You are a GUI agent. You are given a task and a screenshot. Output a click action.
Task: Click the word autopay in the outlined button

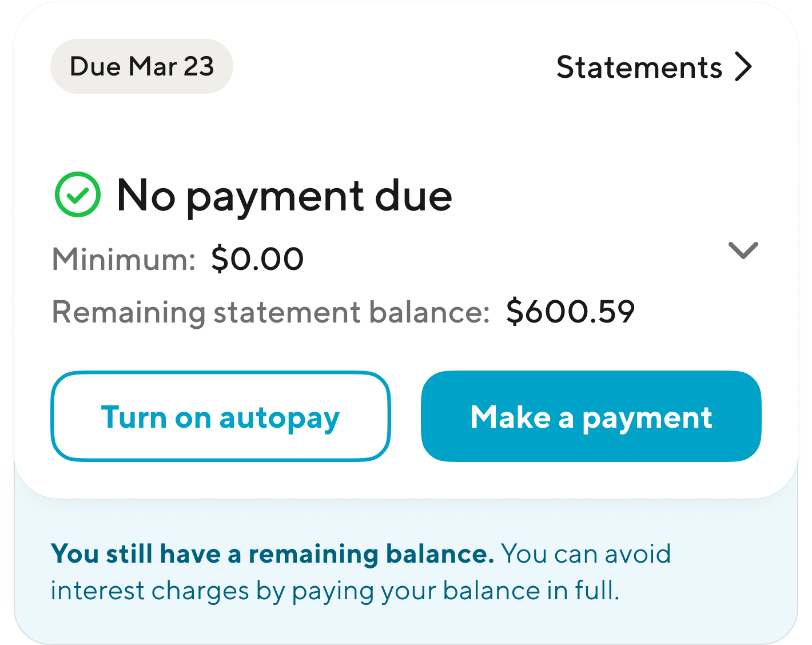pyautogui.click(x=280, y=419)
